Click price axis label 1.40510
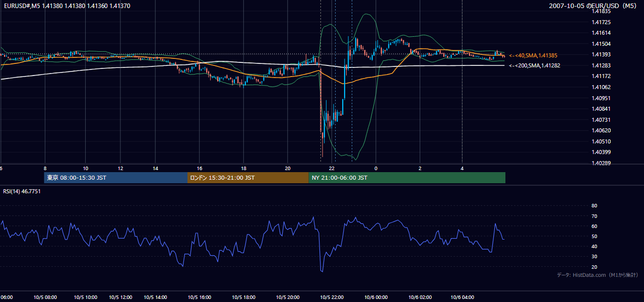The height and width of the screenshot is (302, 644). click(x=601, y=141)
